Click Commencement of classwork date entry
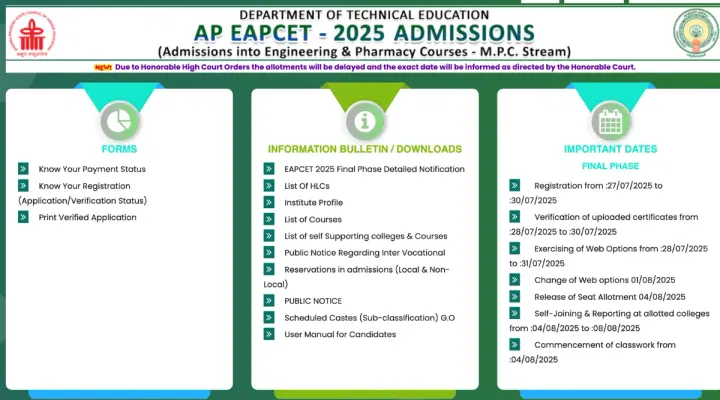720x400 pixels. tap(592, 352)
